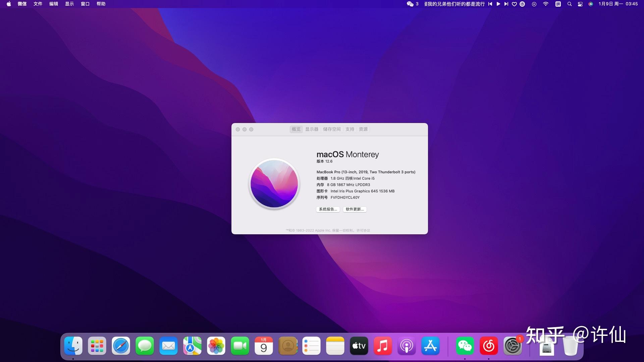Open Reminders from the Dock

pyautogui.click(x=311, y=346)
